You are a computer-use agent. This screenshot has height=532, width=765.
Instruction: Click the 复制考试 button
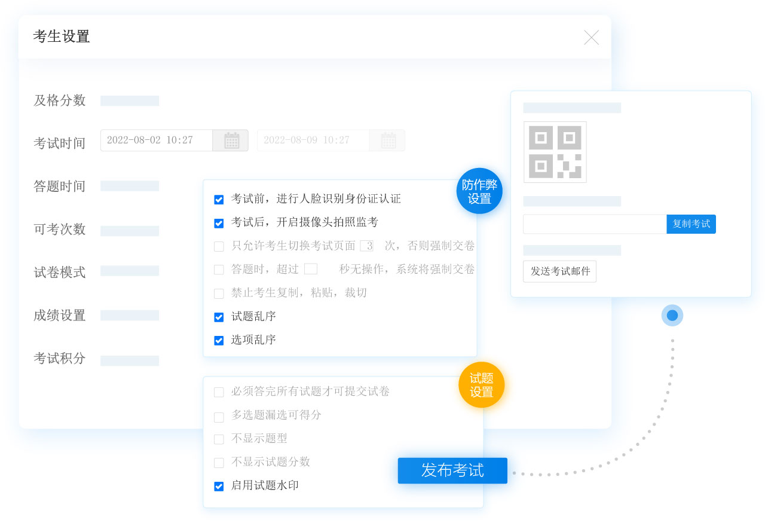pyautogui.click(x=691, y=224)
